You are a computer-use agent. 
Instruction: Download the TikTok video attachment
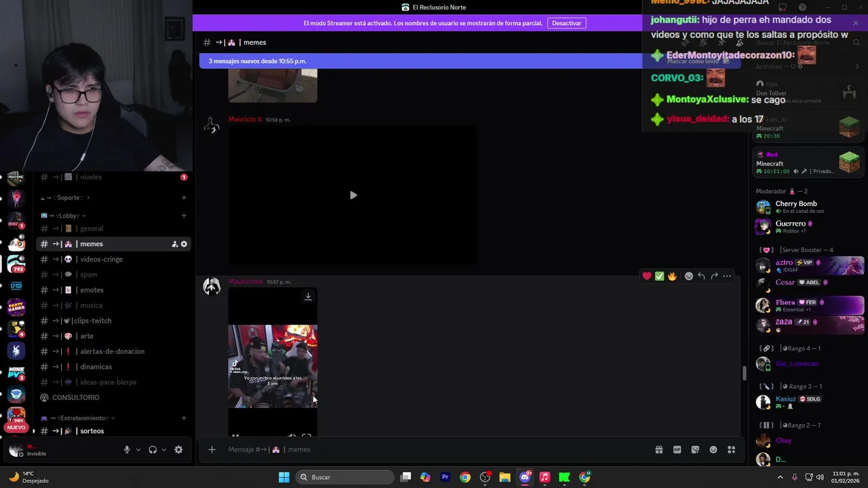[308, 296]
